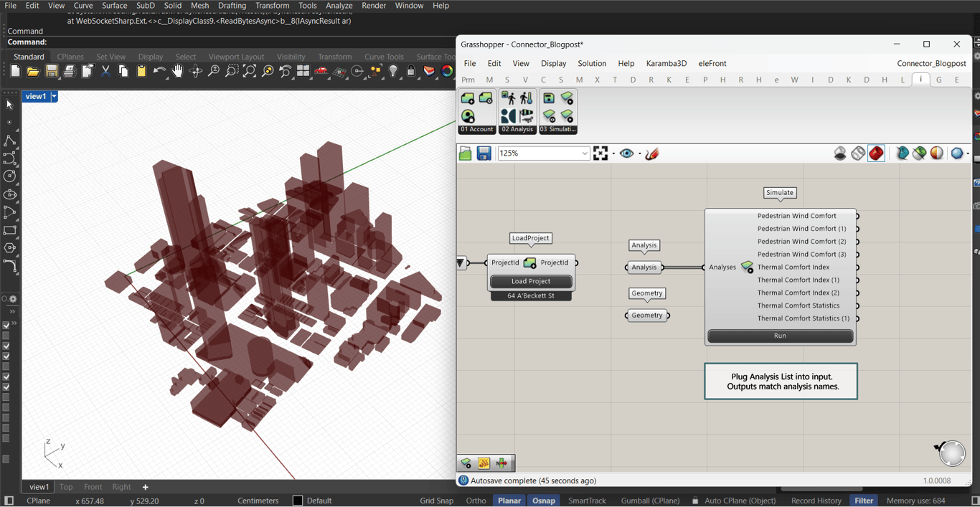Screen dimensions: 980x507
Task: Click the light bulb visibility icon
Action: click(393, 71)
